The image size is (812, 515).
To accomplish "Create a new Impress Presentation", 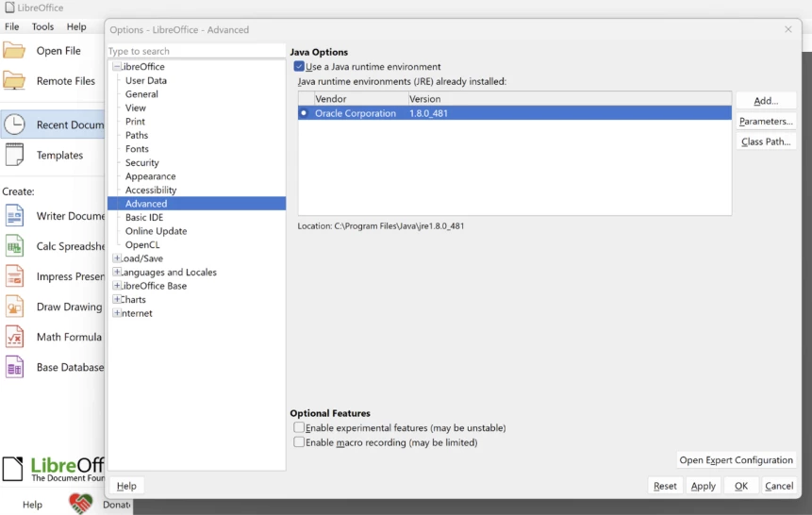I will point(54,276).
